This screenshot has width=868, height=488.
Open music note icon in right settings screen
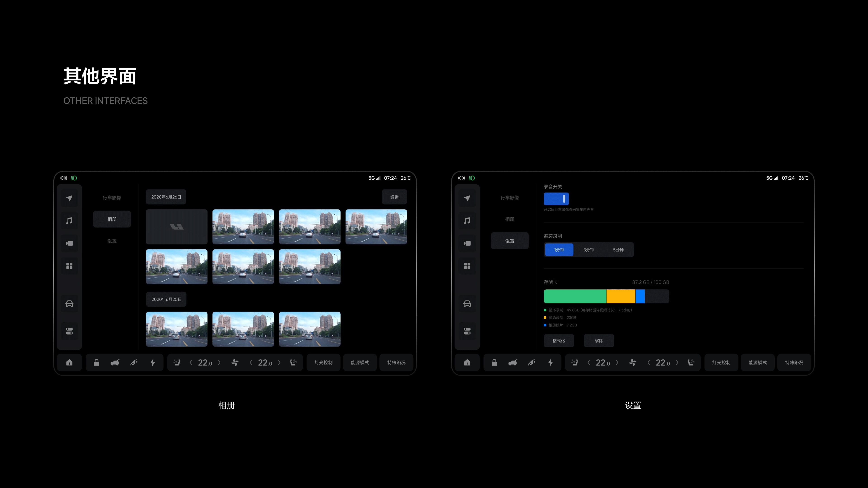[467, 221]
